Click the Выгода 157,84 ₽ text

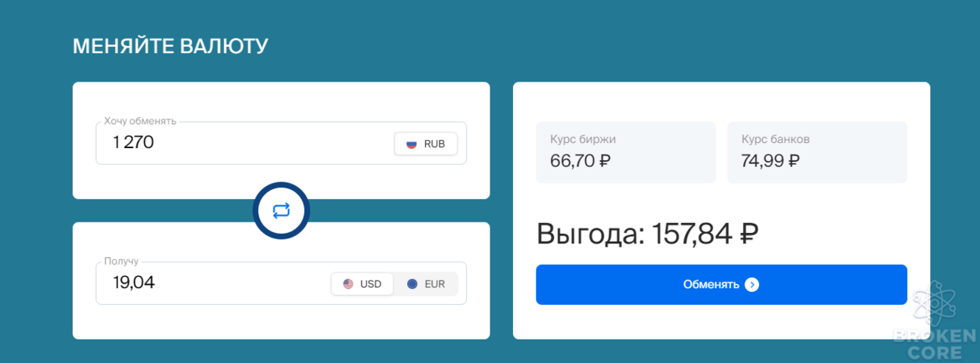pos(648,234)
